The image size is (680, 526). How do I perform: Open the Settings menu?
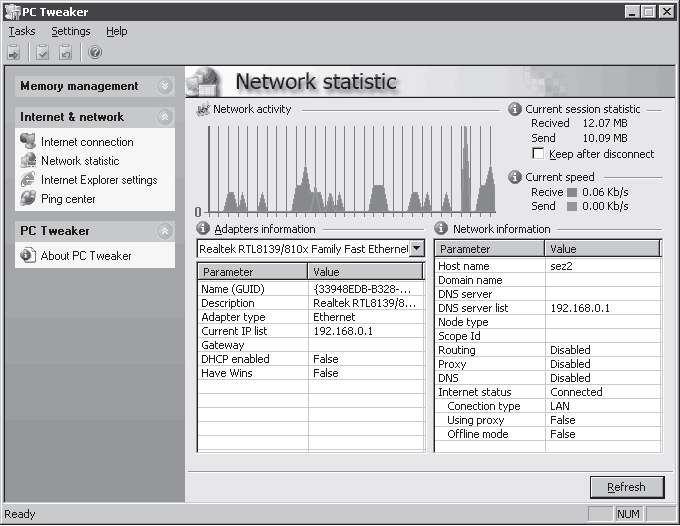[x=71, y=31]
